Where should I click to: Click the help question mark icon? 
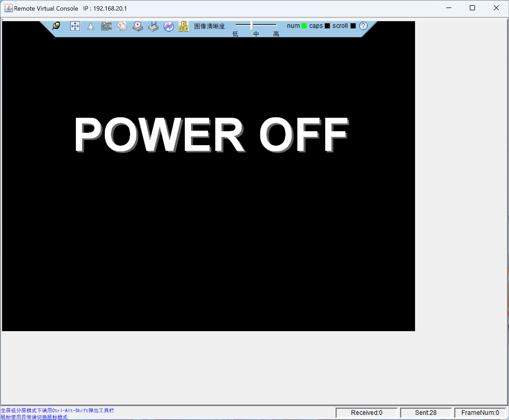pos(363,26)
